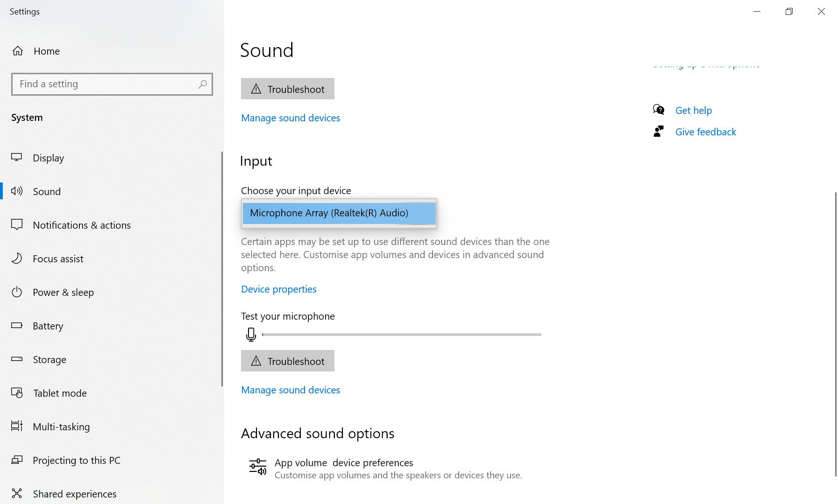This screenshot has width=838, height=504.
Task: Switch to Tablet mode settings
Action: pyautogui.click(x=59, y=393)
